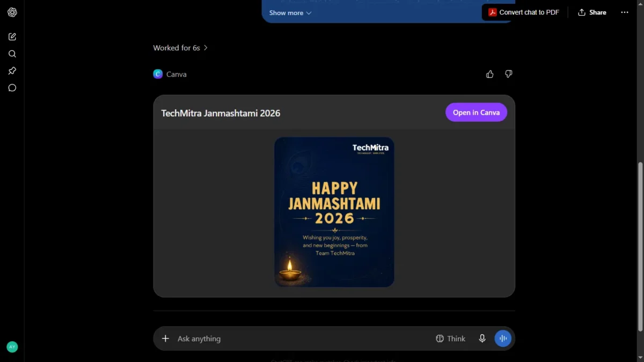
Task: Expand the message with Show more
Action: pyautogui.click(x=290, y=13)
